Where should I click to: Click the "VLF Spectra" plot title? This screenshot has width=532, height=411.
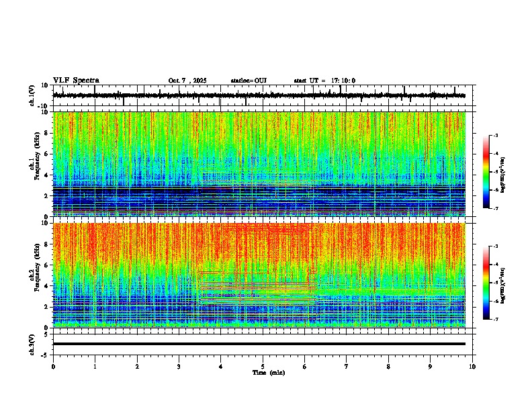76,81
